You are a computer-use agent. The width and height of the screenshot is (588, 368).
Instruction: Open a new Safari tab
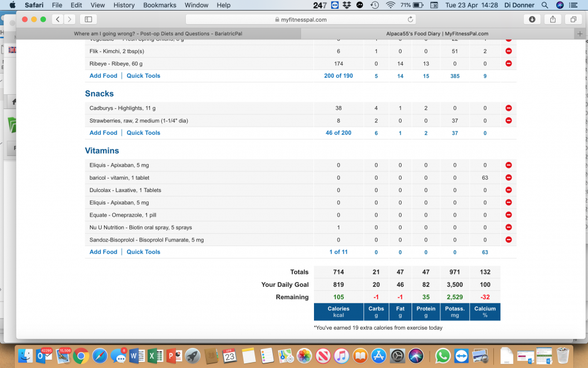click(580, 34)
